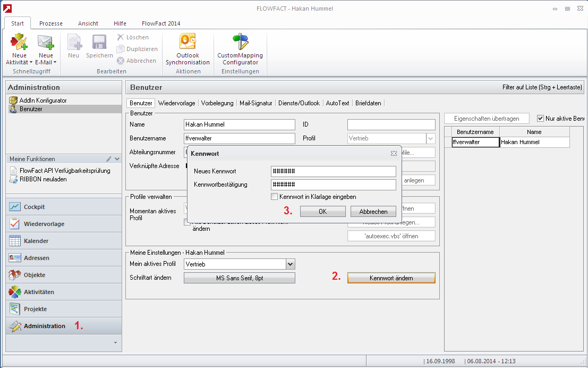Screen dimensions: 588x368
Task: Click the Neue E-Mail icon
Action: [x=46, y=41]
